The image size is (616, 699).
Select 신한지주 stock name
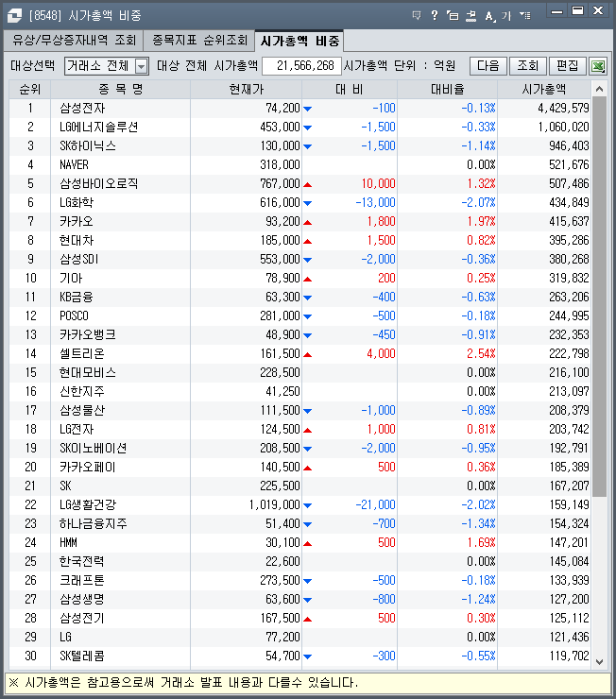point(82,391)
